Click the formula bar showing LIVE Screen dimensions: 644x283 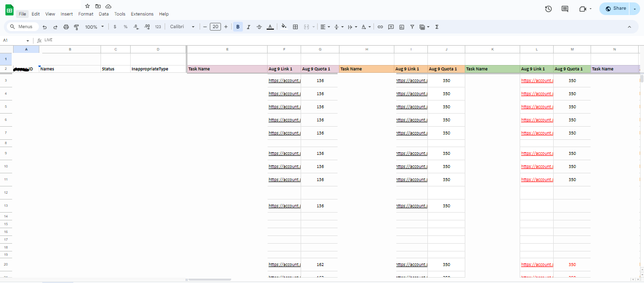coord(340,40)
